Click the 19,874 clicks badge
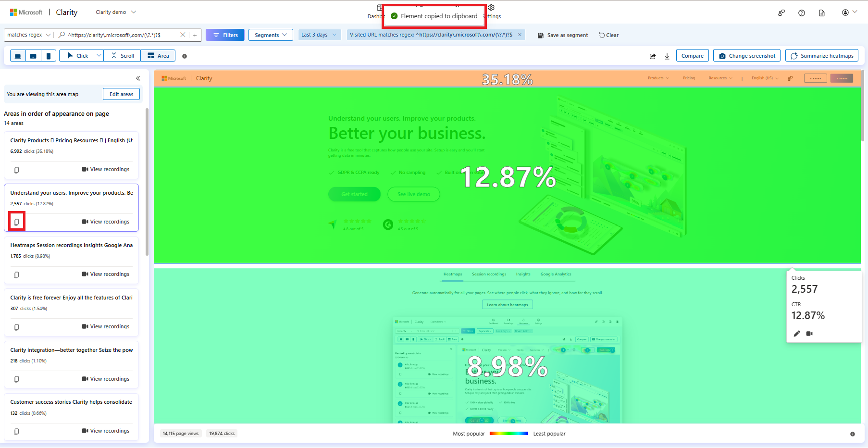The image size is (868, 448). pyautogui.click(x=222, y=434)
